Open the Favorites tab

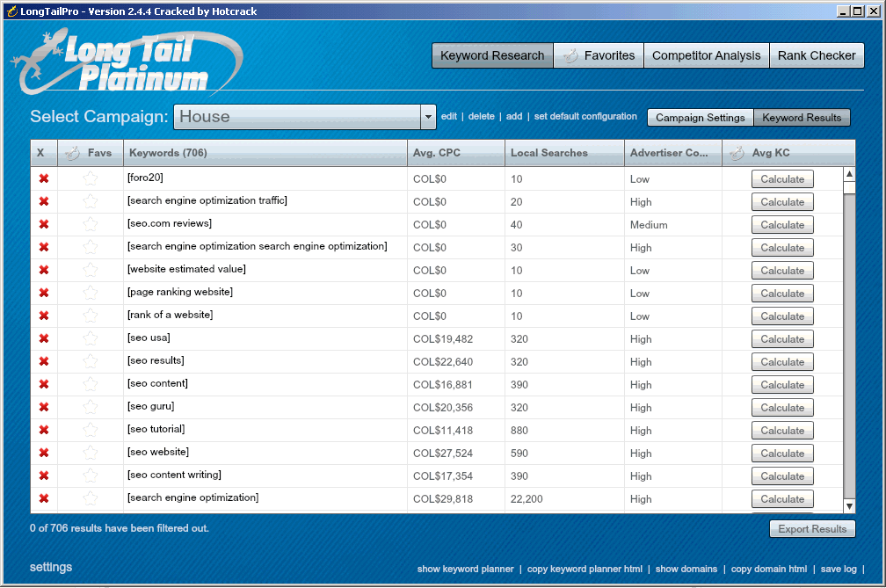pos(599,55)
